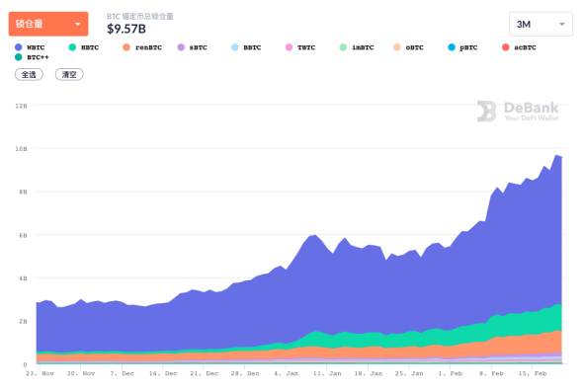Viewport: 583px width, 392px height.
Task: Open the 3M time range dropdown
Action: 541,24
